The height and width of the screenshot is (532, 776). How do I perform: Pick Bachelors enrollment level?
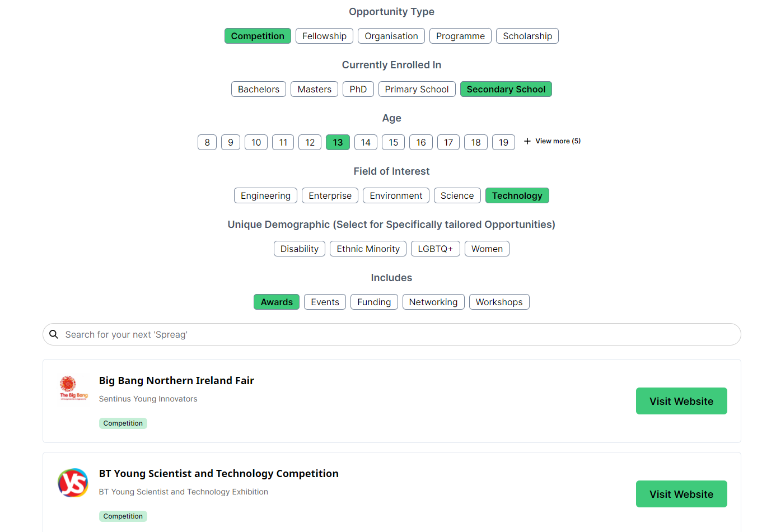coord(259,89)
